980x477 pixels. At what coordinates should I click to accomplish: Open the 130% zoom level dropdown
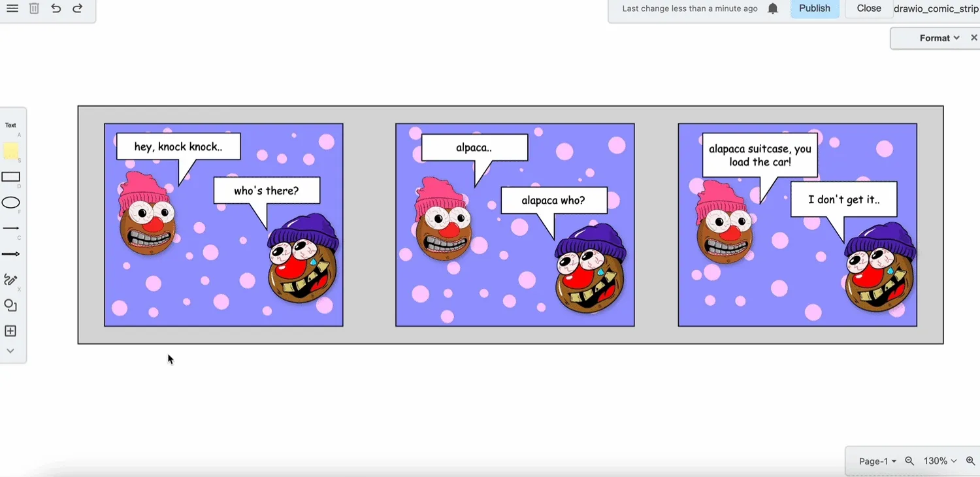[938, 461]
